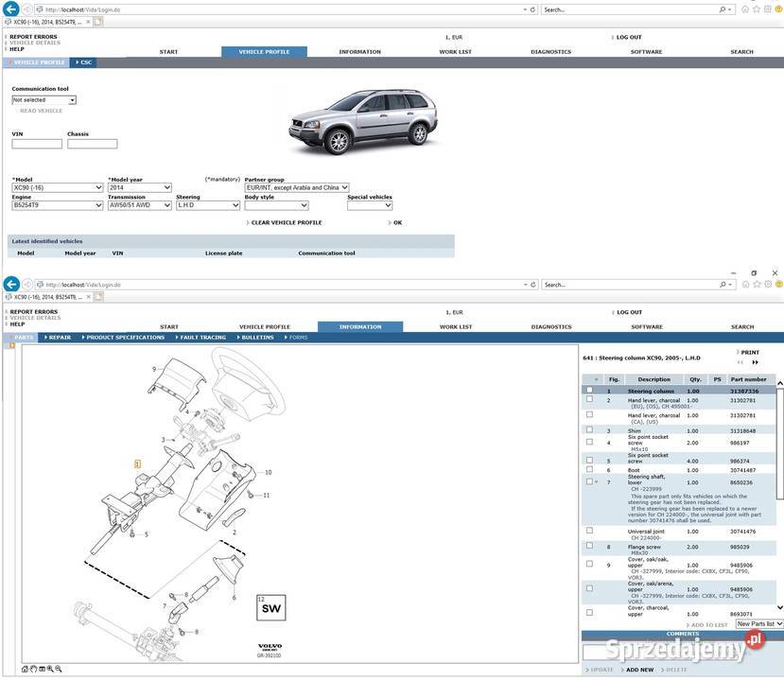Check the Steering column row checkbox
This screenshot has width=784, height=681.
click(589, 390)
